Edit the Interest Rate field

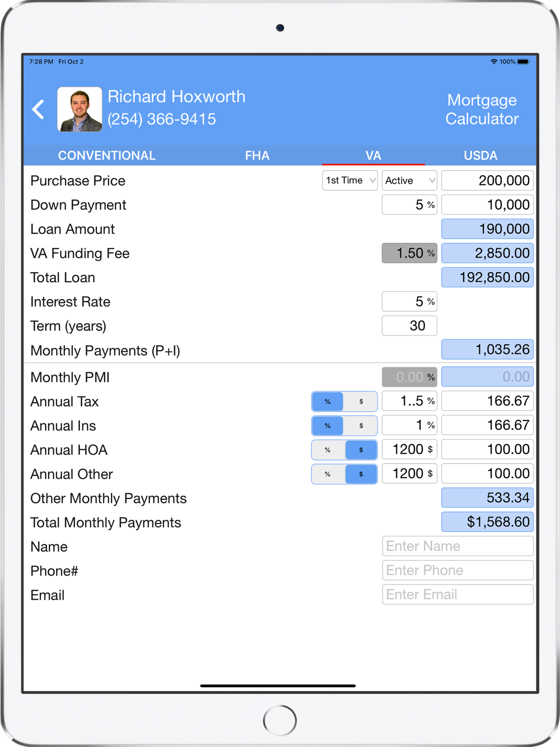(x=409, y=301)
